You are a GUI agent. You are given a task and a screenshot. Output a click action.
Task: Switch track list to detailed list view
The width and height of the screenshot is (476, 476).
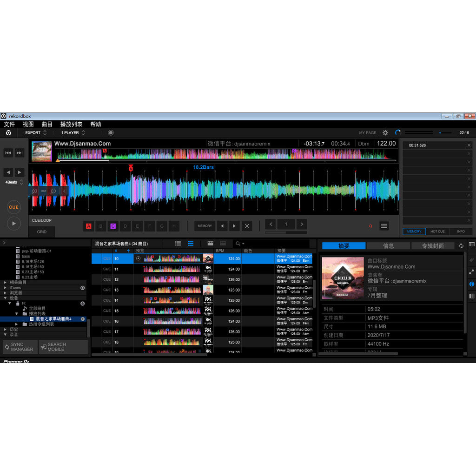coord(191,244)
